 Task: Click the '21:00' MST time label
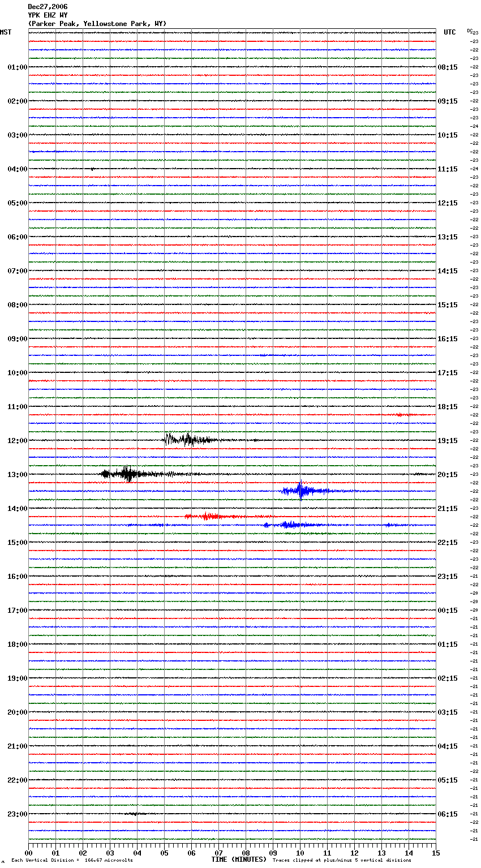point(18,746)
